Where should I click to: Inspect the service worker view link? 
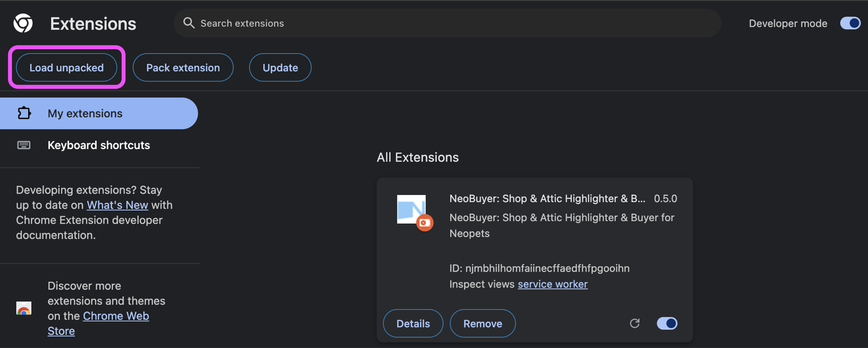pyautogui.click(x=553, y=284)
